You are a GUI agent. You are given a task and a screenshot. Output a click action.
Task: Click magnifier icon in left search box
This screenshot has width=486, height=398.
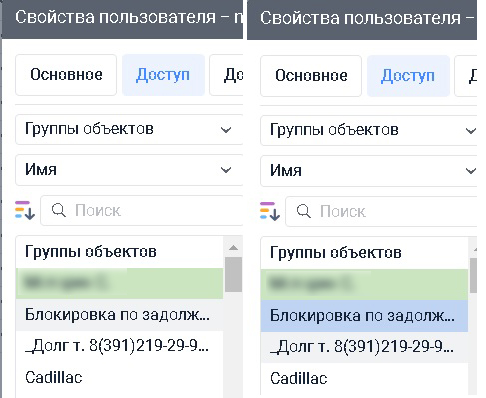coord(59,210)
